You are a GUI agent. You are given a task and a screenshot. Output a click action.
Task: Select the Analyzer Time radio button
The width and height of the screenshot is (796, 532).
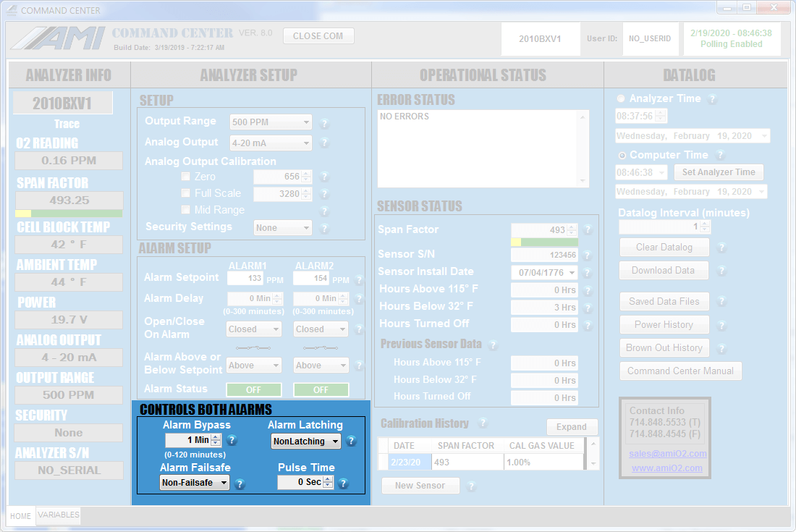click(x=620, y=98)
